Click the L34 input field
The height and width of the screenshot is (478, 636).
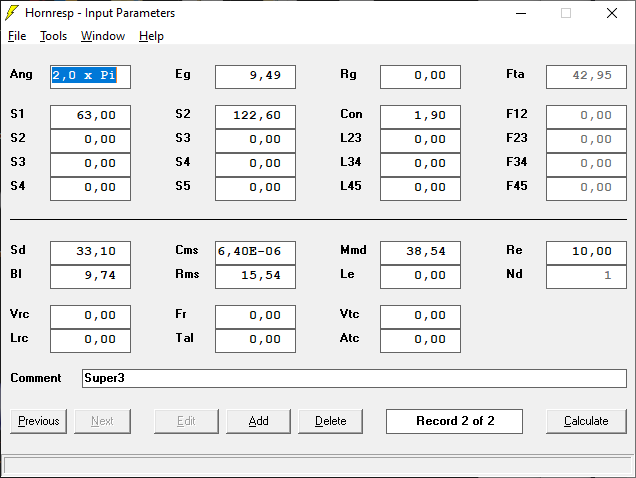(x=420, y=165)
